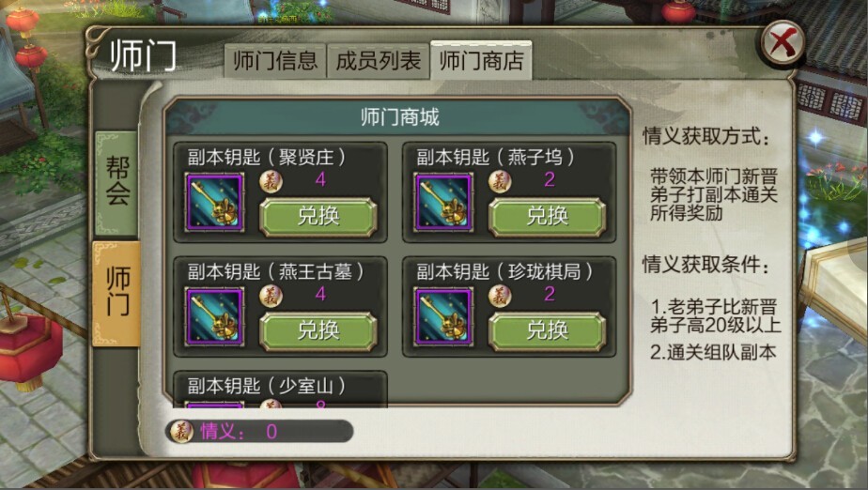Click the 义 coin next to 燕王古墓 price
This screenshot has height=490, width=868.
point(271,296)
